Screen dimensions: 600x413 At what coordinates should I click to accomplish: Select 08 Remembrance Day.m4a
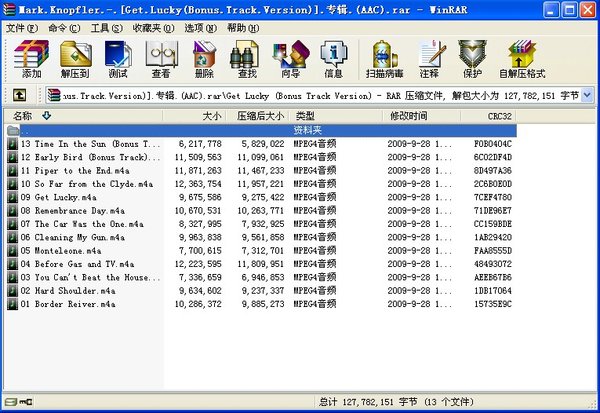73,211
